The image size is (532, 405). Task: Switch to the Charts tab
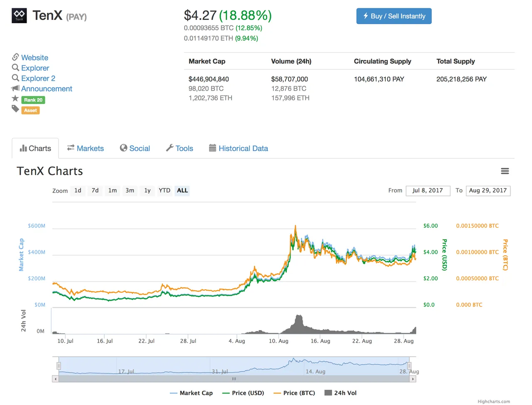point(35,148)
